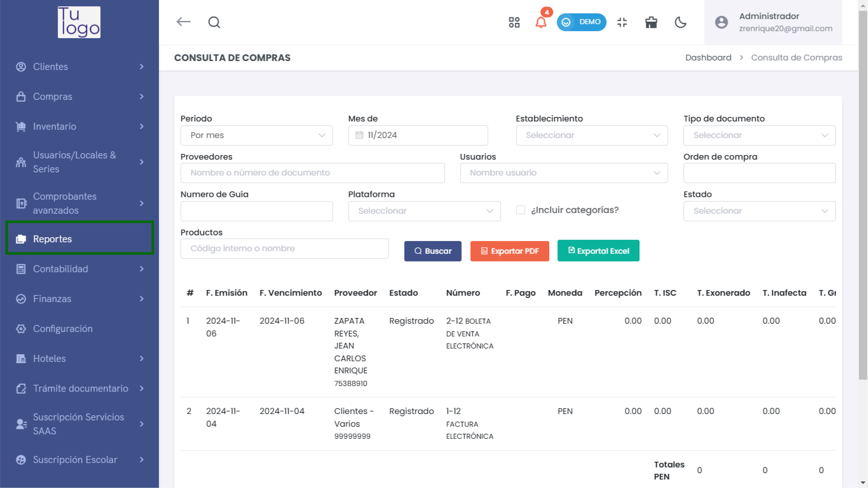Click calendar icon in Mes de field

(x=359, y=135)
